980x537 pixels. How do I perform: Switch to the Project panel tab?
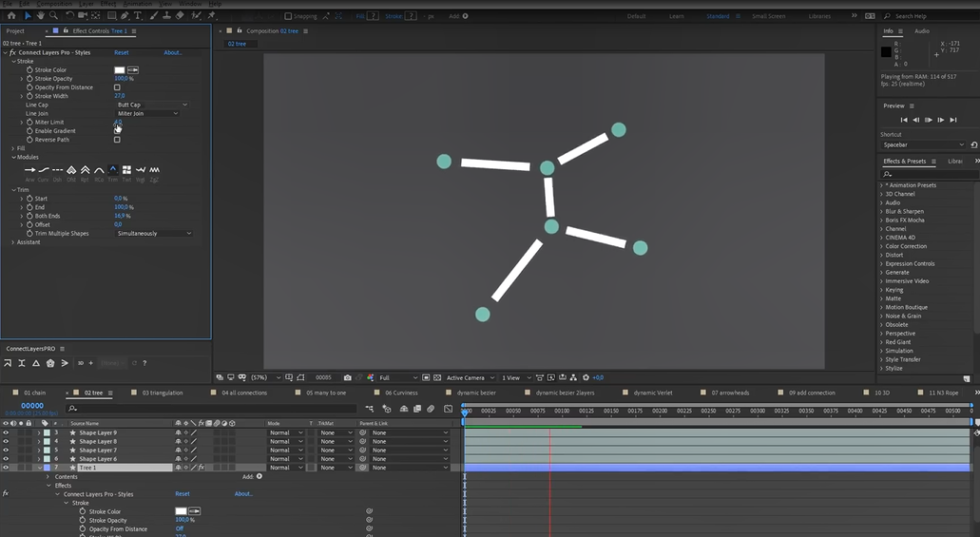(x=15, y=31)
